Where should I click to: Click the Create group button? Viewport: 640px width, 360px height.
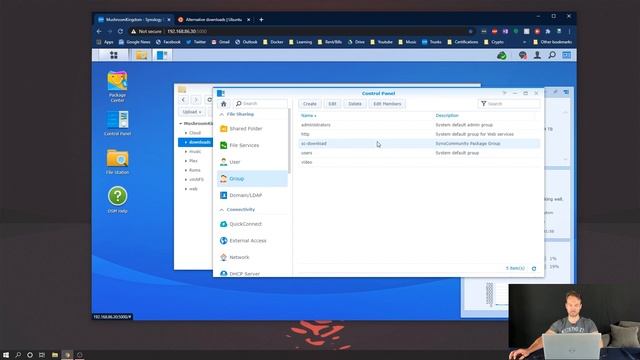(x=309, y=104)
